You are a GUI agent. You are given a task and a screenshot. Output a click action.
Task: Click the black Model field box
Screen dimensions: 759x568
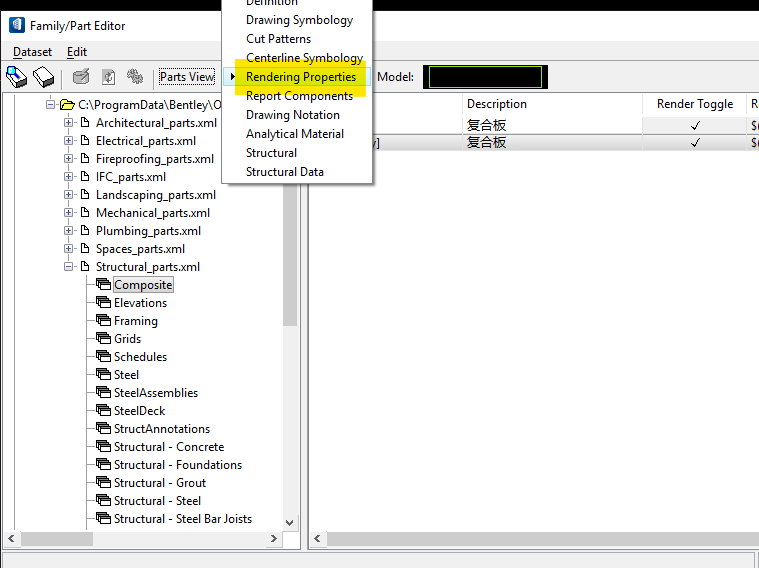[x=485, y=77]
